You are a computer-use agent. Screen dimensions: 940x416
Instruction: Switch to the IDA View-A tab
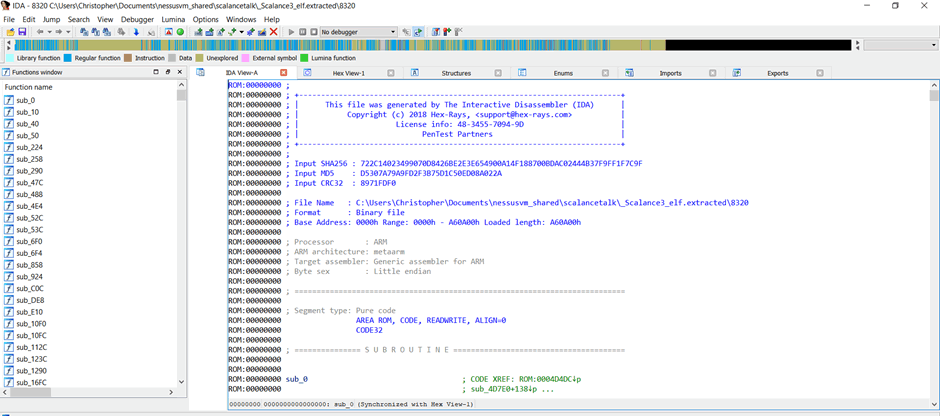(x=242, y=73)
